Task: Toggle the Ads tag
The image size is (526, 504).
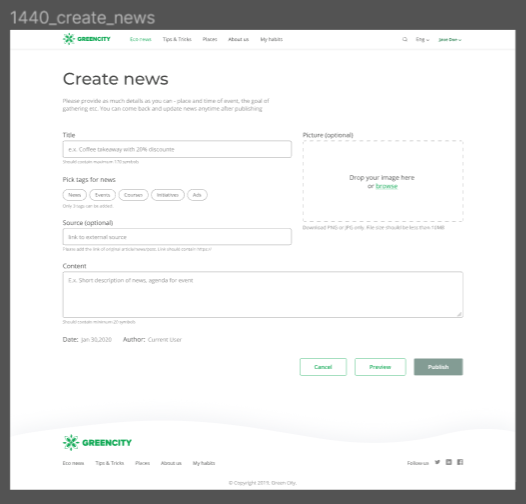Action: 197,195
